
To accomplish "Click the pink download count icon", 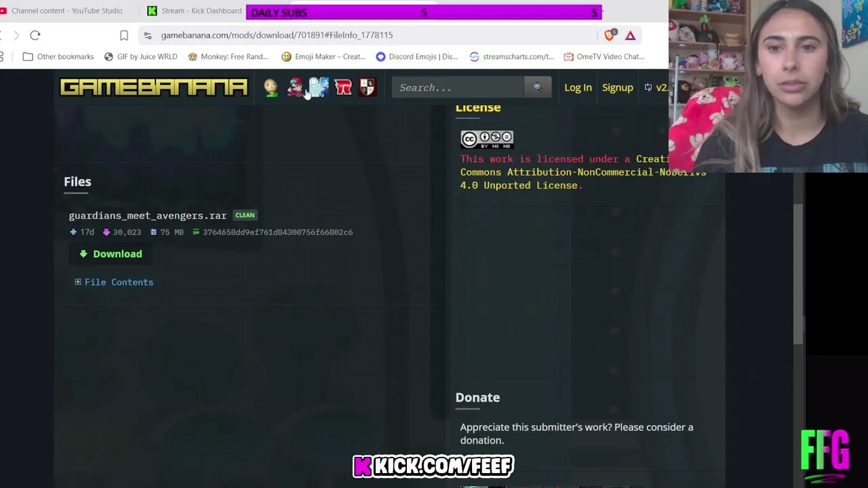I will pyautogui.click(x=106, y=232).
